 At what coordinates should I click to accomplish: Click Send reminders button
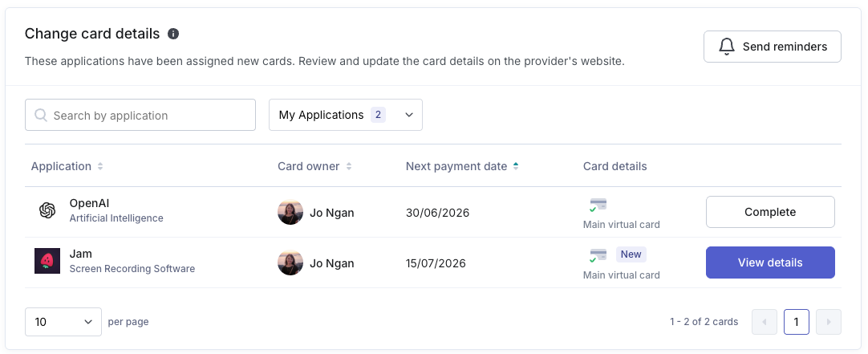coord(773,47)
